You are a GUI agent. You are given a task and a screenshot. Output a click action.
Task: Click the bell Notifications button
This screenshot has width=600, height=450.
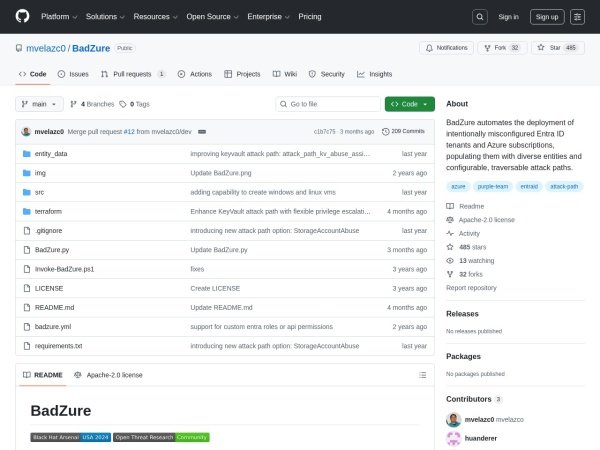coord(447,48)
